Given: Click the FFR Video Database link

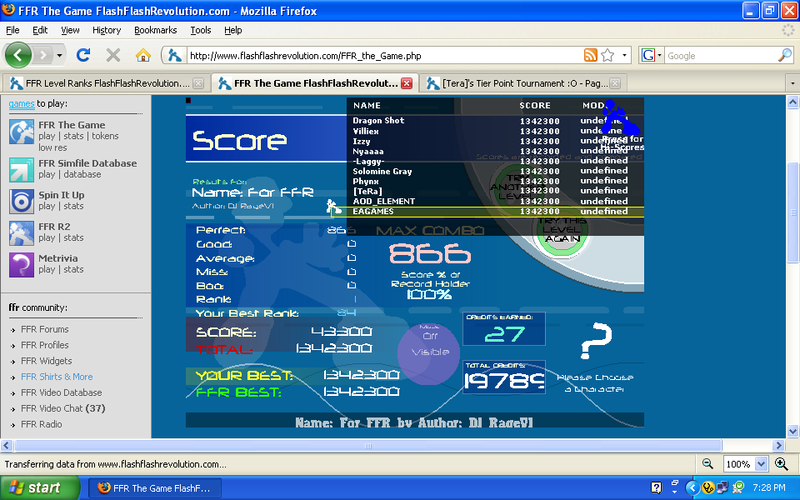Looking at the screenshot, I should [x=61, y=393].
